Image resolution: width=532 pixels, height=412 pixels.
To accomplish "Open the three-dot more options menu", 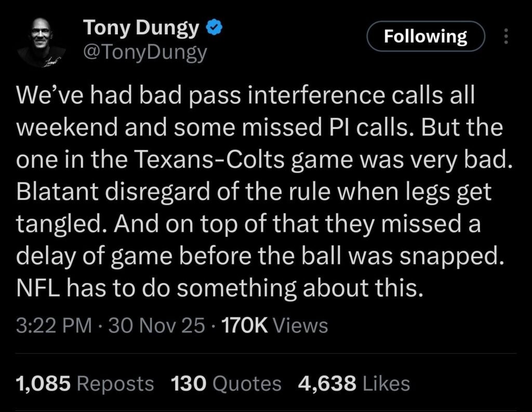I will pyautogui.click(x=507, y=36).
